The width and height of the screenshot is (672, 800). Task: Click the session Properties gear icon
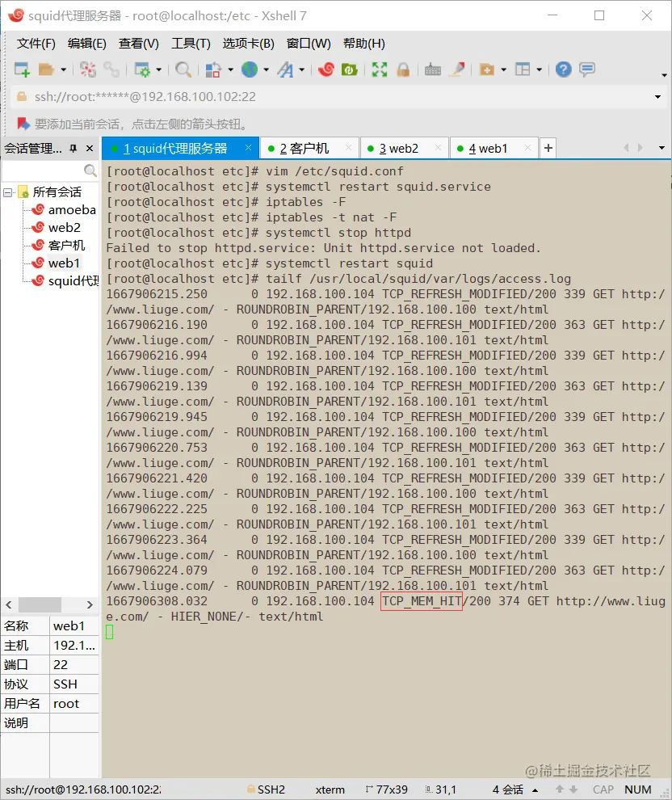[142, 69]
